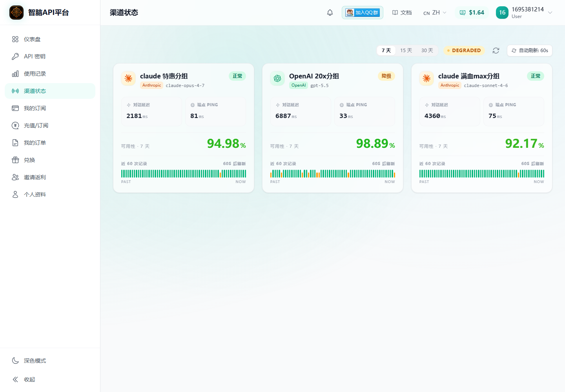Screen dimensions: 565x392
Task: Toggle 深色模式 dark mode
Action: coord(50,361)
